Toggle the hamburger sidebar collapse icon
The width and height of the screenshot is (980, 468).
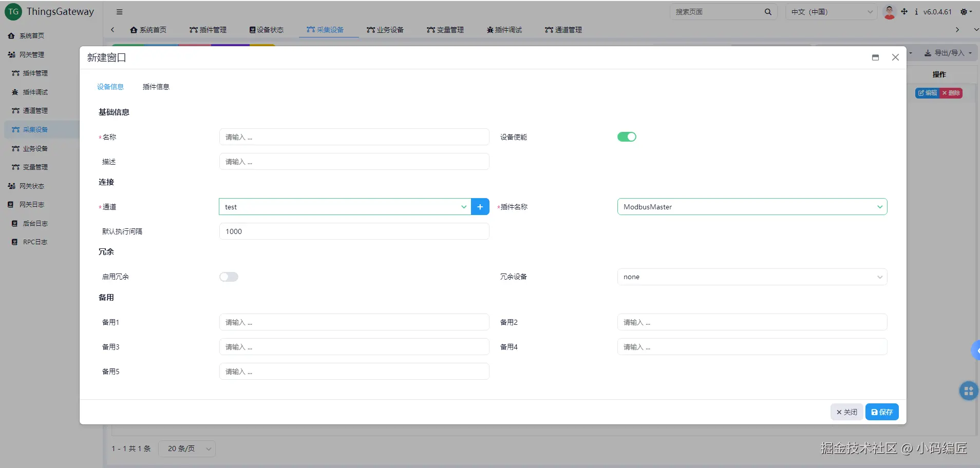pos(119,12)
